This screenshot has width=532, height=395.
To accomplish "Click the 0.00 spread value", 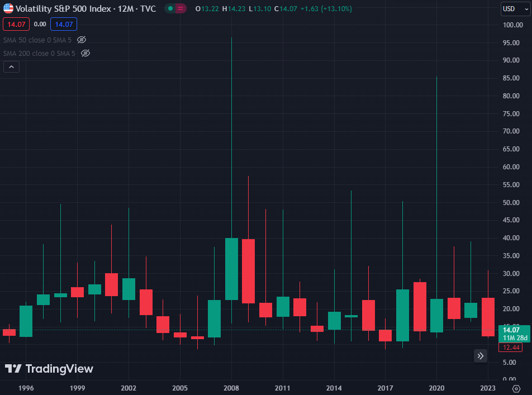I will point(40,25).
